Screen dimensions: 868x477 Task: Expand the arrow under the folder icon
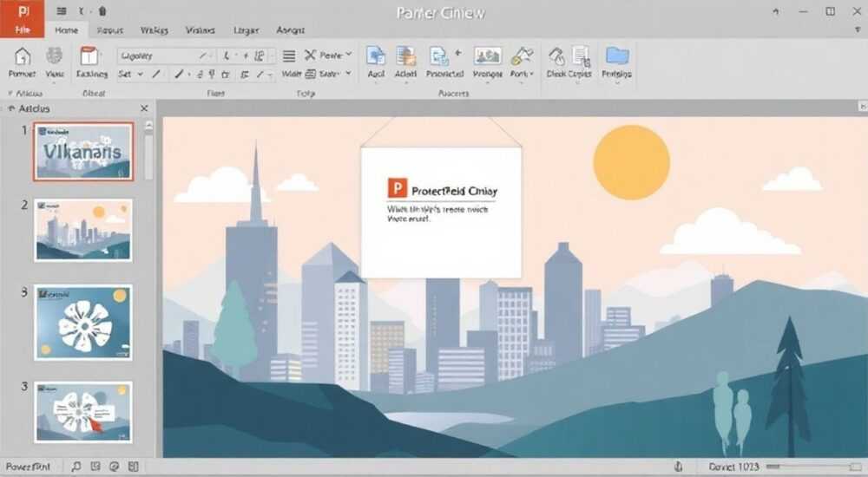616,83
